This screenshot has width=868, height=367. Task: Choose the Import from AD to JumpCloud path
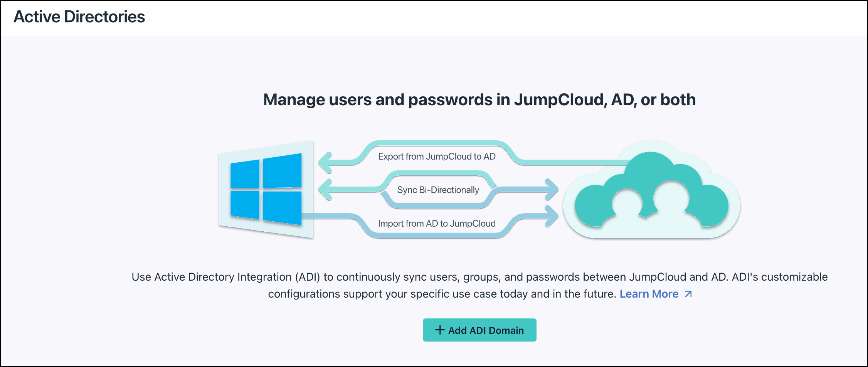[437, 223]
